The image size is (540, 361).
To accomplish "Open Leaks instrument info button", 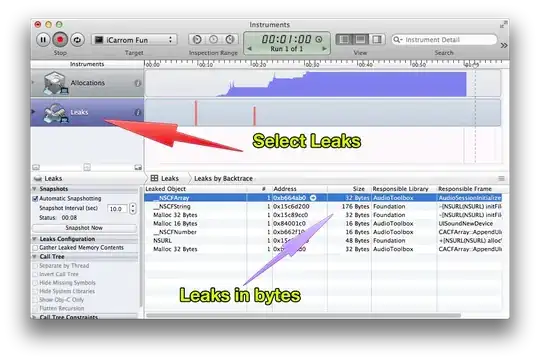I will coord(138,112).
